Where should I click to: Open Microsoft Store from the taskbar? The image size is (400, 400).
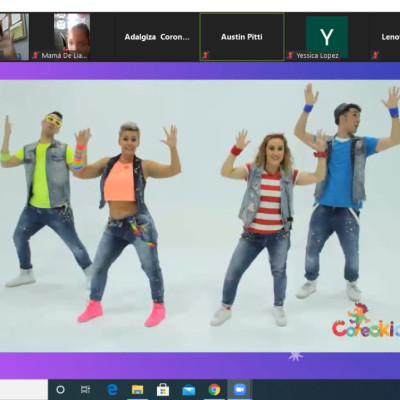(x=163, y=389)
